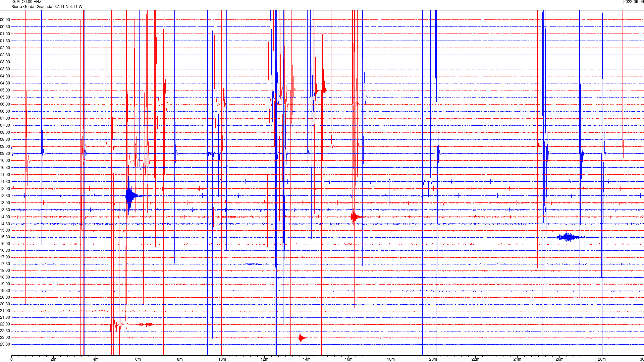The image size is (644, 362).
Task: Select the 04:30 trace label
Action: tap(5, 83)
